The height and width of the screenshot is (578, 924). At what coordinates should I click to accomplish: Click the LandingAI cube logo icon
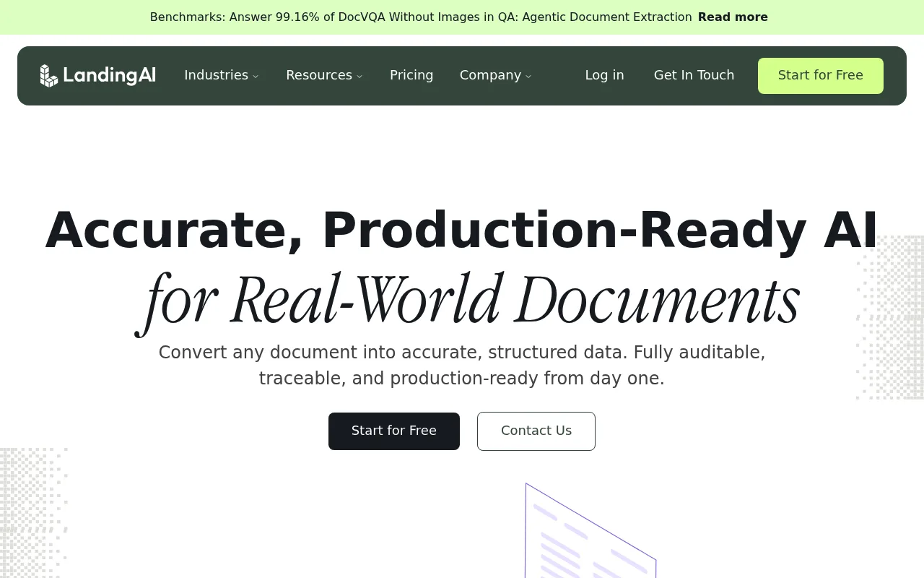point(48,76)
